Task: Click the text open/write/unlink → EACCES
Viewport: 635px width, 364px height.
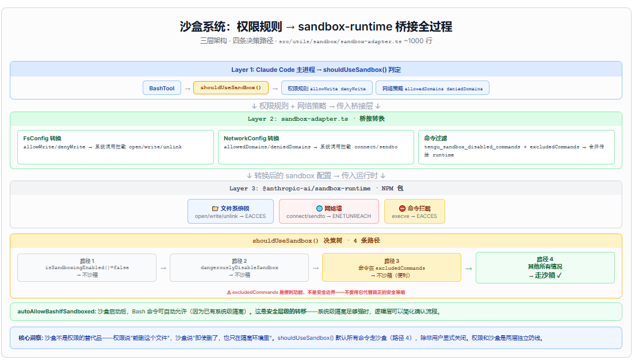Action: click(x=231, y=216)
